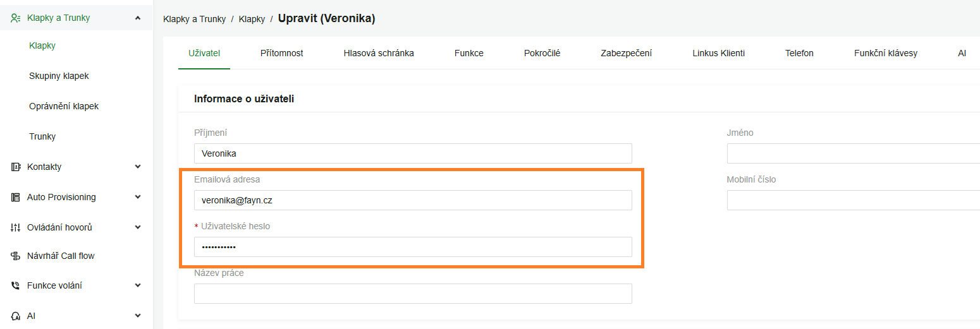The image size is (980, 329).
Task: Click the Ovládání hovorů sliders icon
Action: click(x=16, y=227)
